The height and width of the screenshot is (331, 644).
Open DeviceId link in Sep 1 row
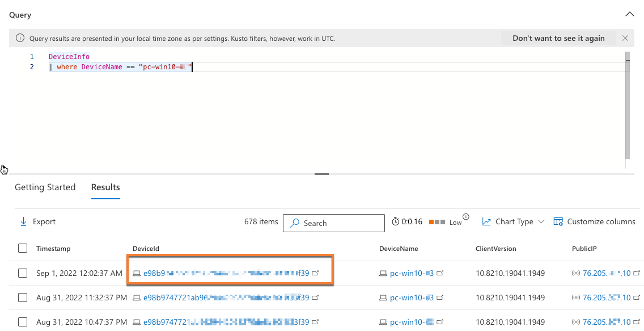coord(226,273)
